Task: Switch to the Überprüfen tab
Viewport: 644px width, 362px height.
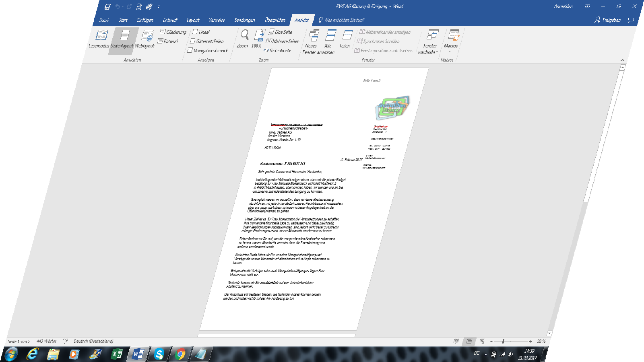Action: pos(275,20)
